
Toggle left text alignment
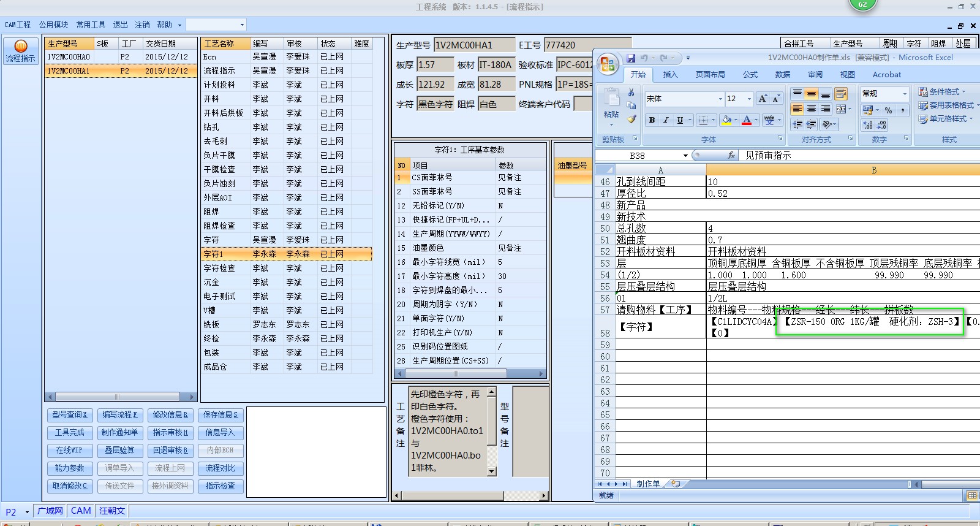tap(797, 109)
